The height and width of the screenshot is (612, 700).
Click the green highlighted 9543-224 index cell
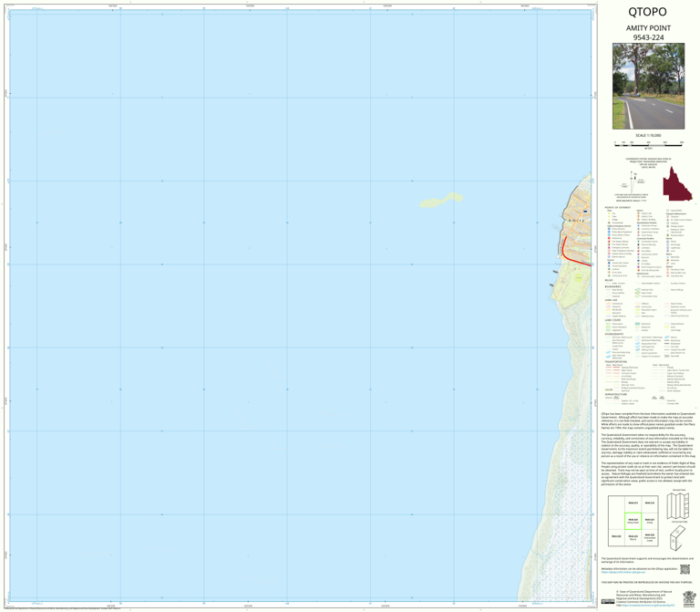(x=633, y=521)
